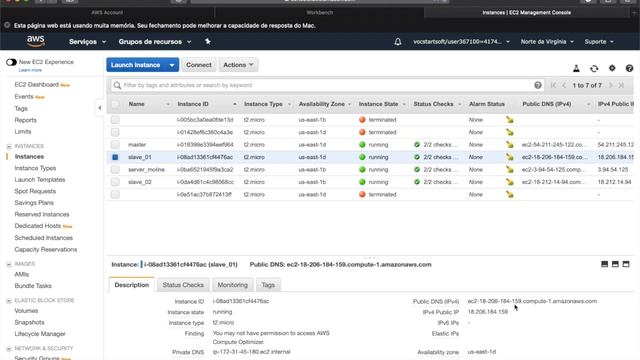Open AMIs in the sidebar
The height and width of the screenshot is (360, 640).
22,274
